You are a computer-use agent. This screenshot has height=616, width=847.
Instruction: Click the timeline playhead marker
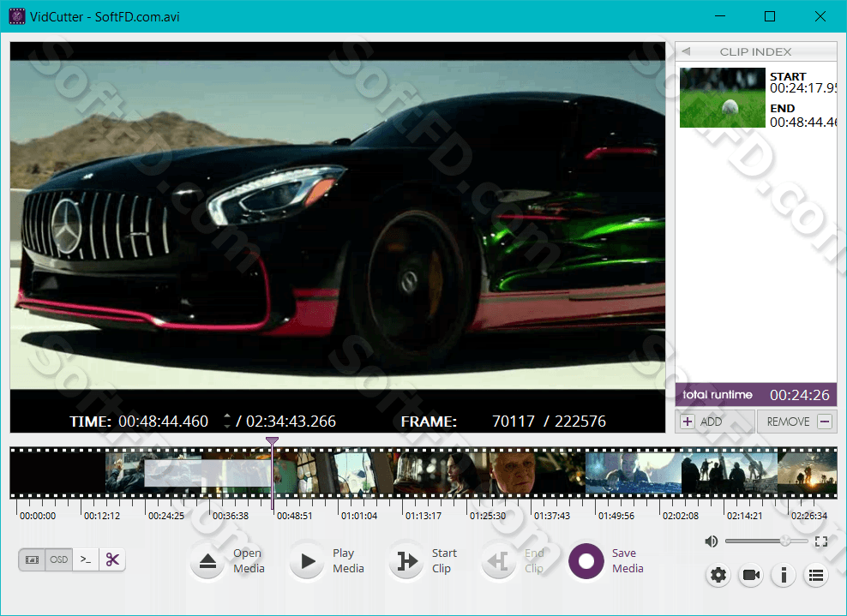[273, 441]
